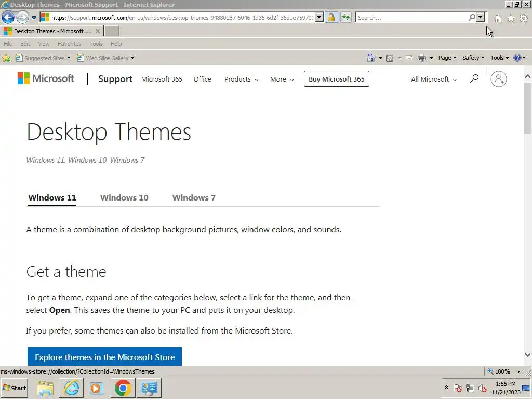Screen dimensions: 532x399
Task: Open Web Slice Gallery favorites link
Action: coord(105,58)
